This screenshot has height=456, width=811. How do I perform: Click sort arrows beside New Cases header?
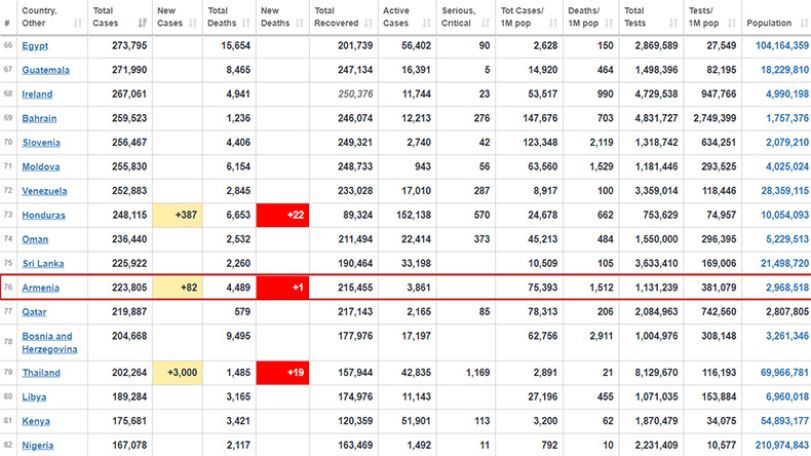coord(193,23)
